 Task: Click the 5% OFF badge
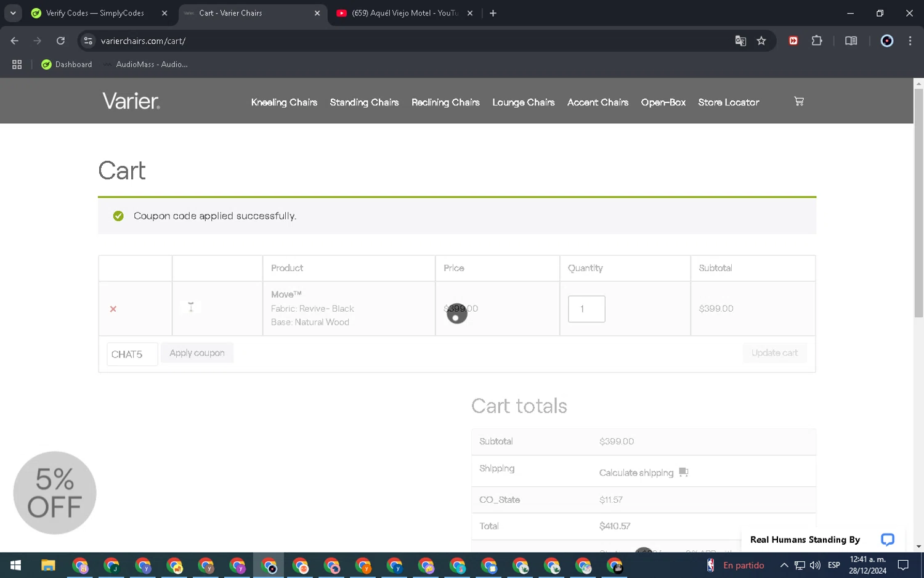click(55, 493)
